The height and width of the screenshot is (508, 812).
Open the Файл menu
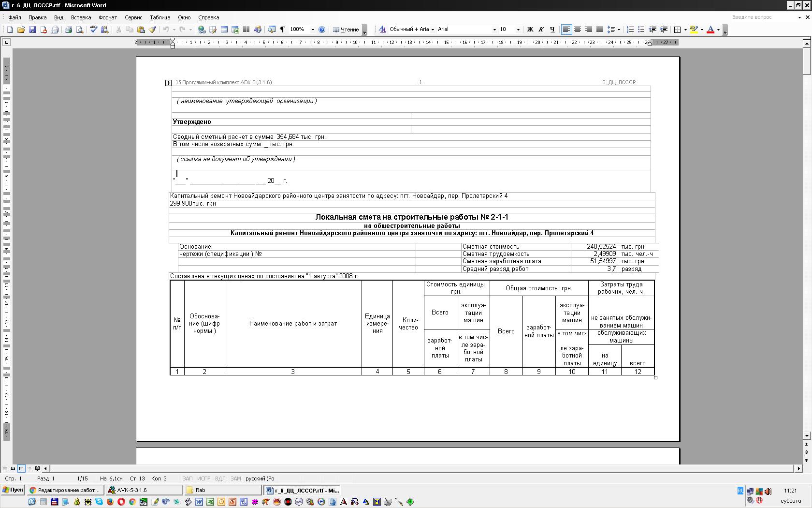pyautogui.click(x=14, y=17)
